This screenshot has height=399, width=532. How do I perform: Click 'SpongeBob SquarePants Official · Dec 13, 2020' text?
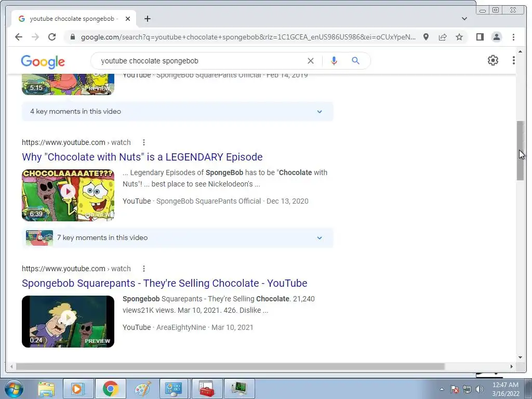click(232, 201)
